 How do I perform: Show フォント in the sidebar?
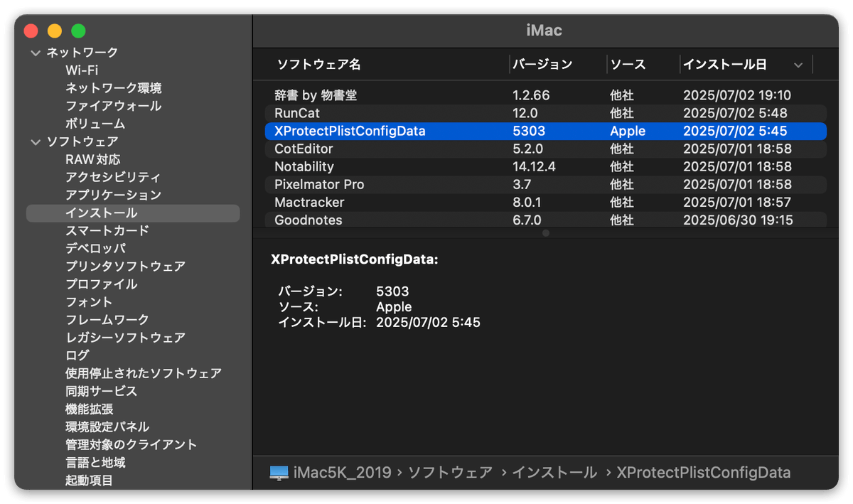click(x=90, y=302)
